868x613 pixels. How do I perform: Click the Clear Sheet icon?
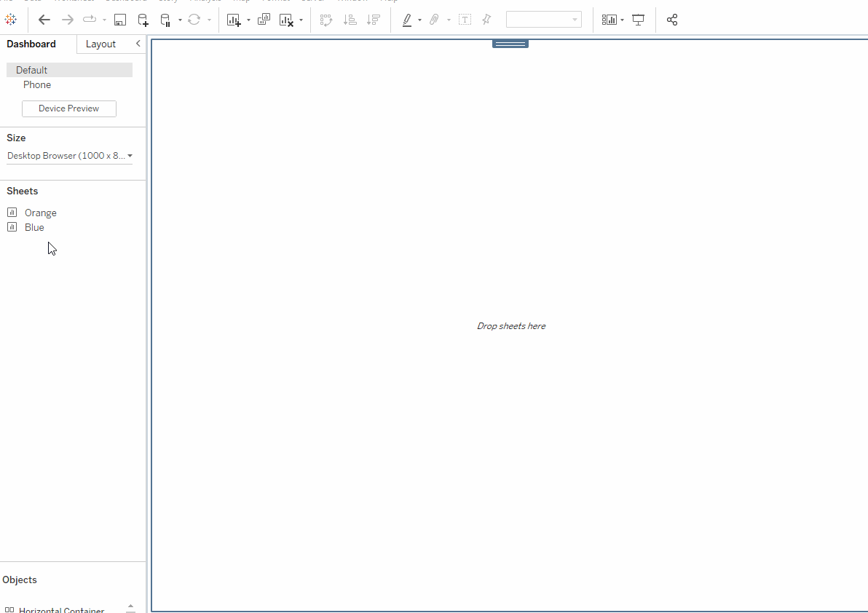[x=287, y=20]
